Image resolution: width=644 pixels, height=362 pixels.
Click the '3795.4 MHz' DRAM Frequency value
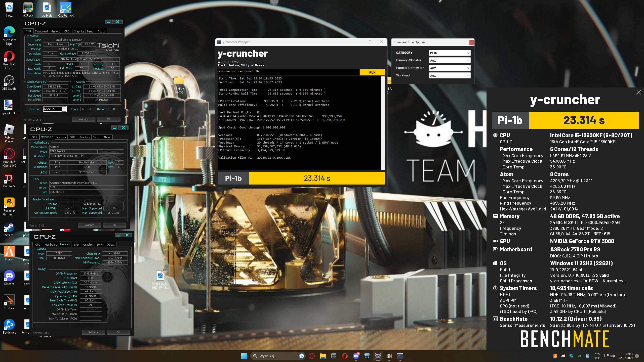click(x=91, y=274)
